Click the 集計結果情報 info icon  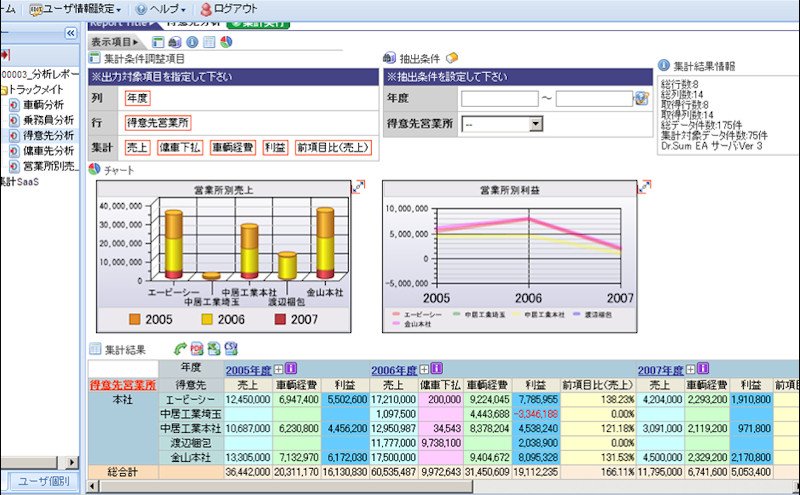click(663, 65)
